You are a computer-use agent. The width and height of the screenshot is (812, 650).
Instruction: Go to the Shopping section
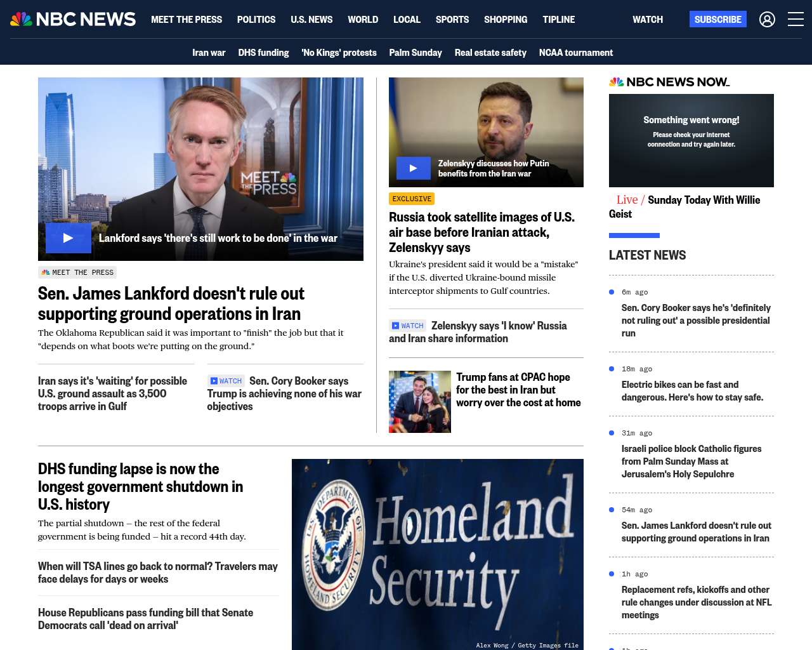[x=506, y=19]
